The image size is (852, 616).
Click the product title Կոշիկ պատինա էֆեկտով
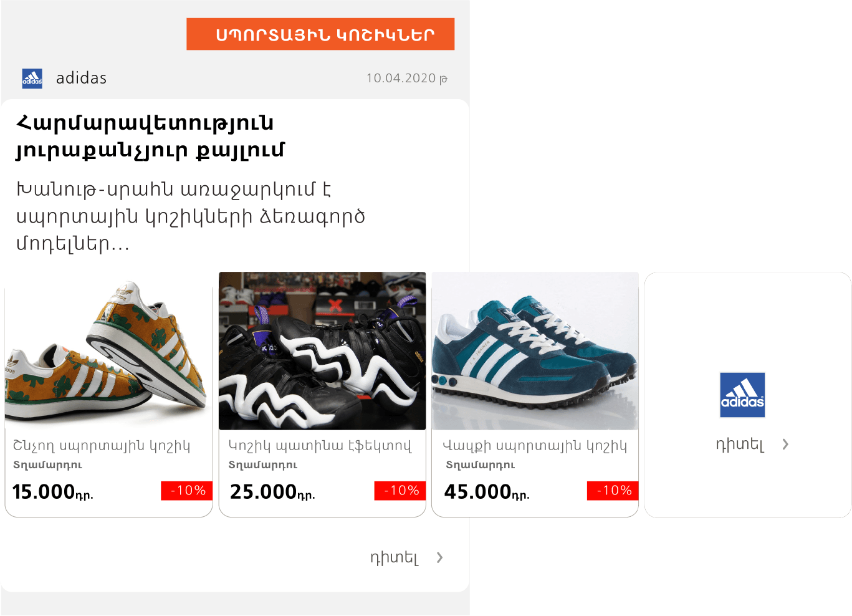click(x=320, y=446)
